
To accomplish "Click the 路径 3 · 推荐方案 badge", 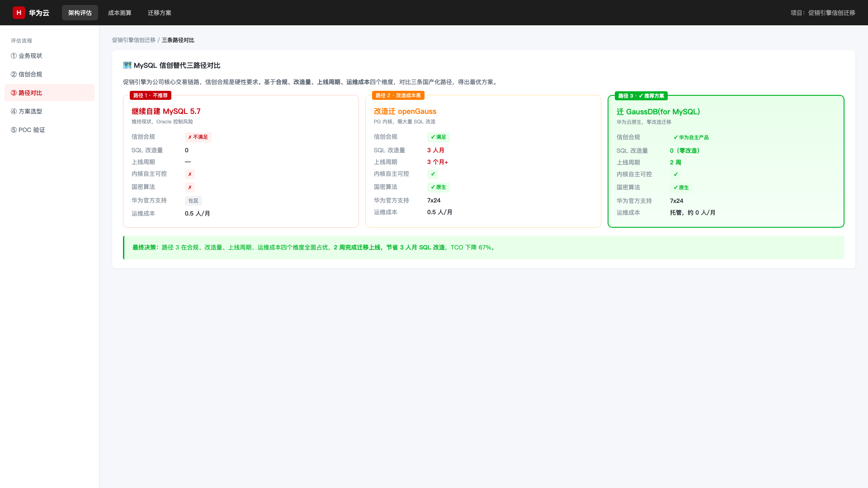I will tap(642, 96).
